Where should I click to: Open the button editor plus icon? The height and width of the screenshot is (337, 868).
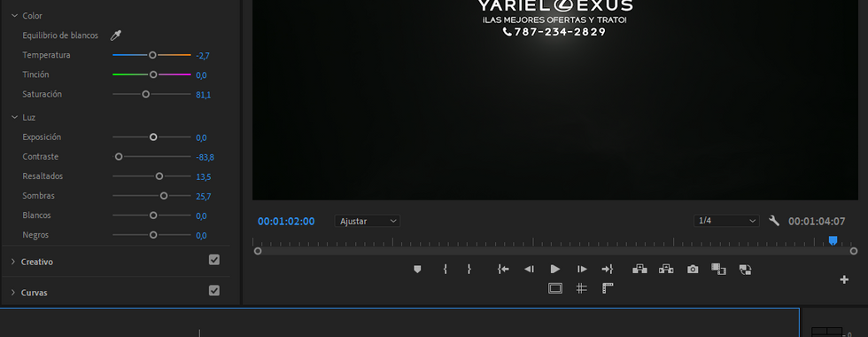pyautogui.click(x=844, y=279)
